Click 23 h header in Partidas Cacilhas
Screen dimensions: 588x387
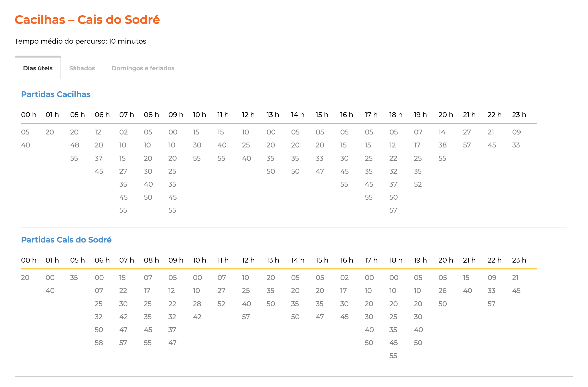pos(519,115)
